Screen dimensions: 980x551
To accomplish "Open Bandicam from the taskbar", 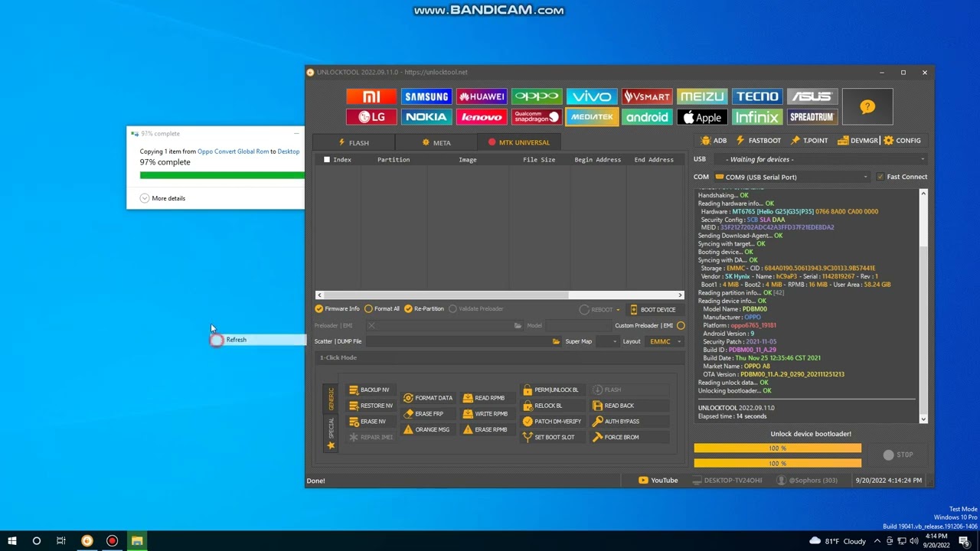I will point(112,541).
